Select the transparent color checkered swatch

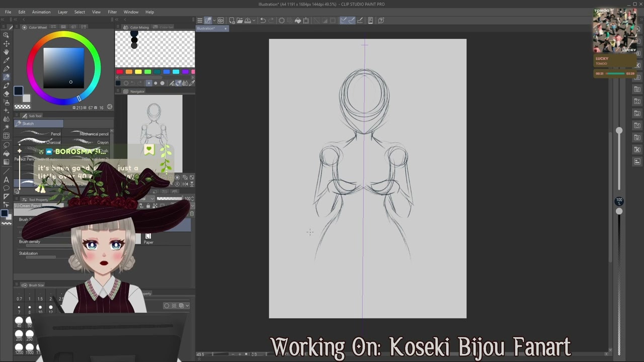(22, 107)
